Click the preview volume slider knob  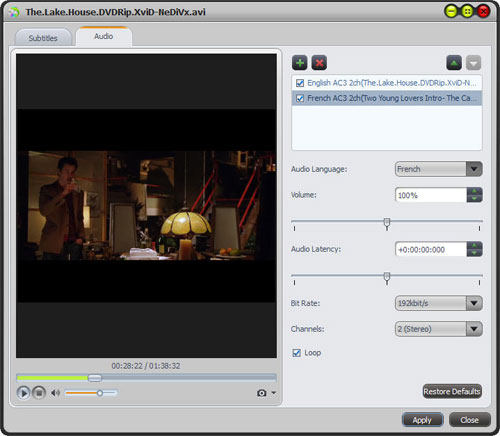100,393
